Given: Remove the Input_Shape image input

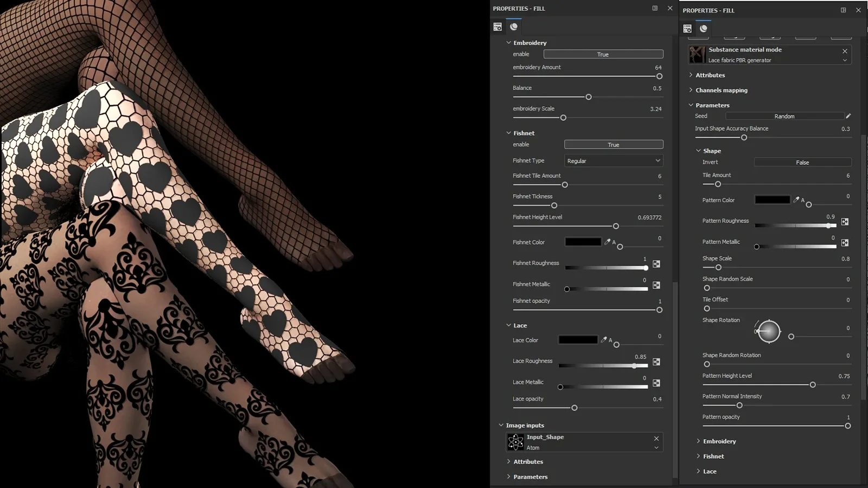Looking at the screenshot, I should coord(656,438).
